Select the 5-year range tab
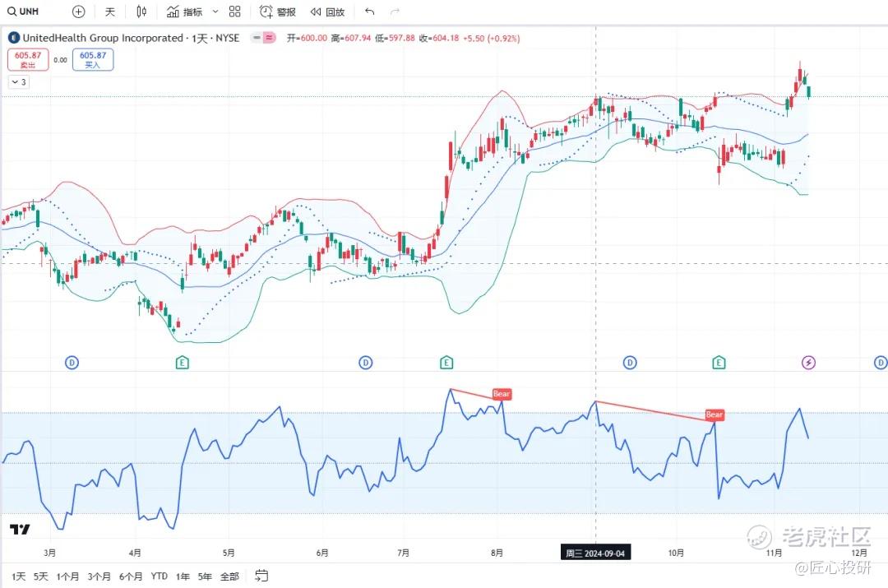 tap(205, 576)
